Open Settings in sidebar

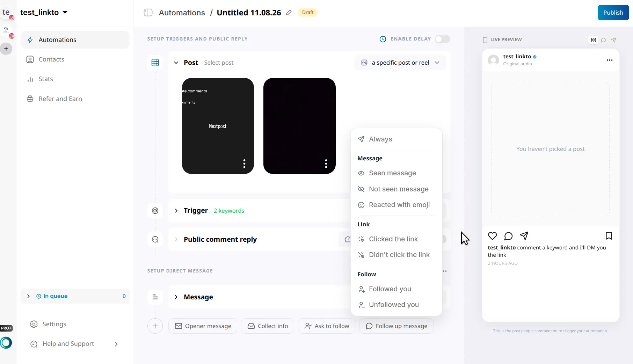[x=75, y=324]
